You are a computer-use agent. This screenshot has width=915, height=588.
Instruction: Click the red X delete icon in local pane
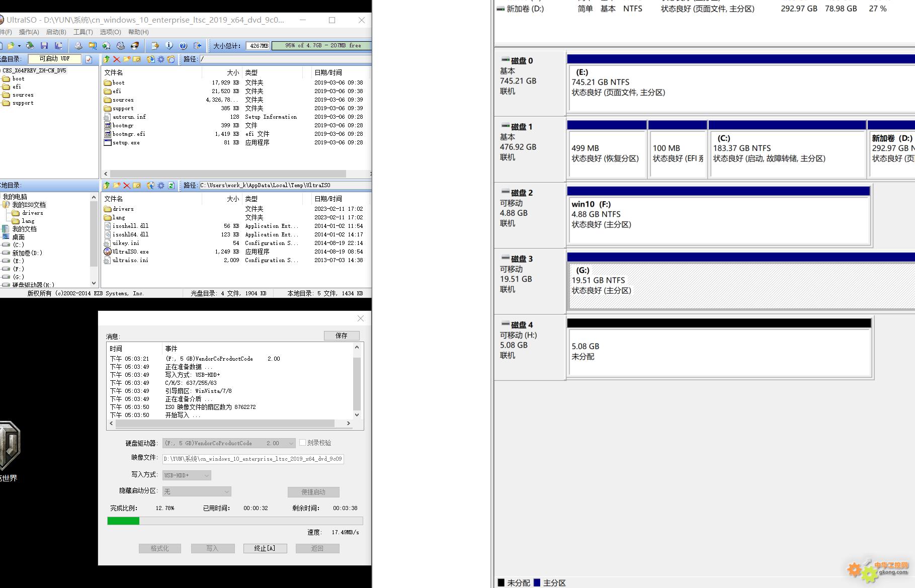pos(127,186)
